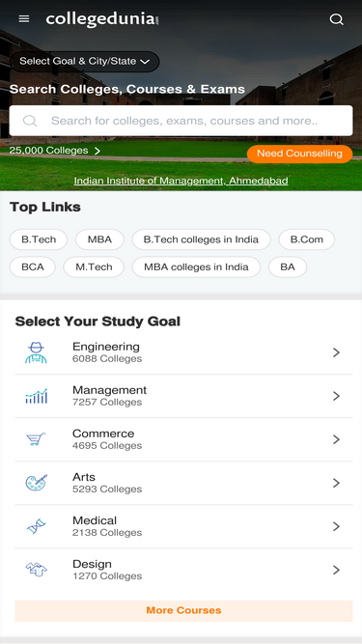This screenshot has width=362, height=644.
Task: Click the More Courses button
Action: pyautogui.click(x=183, y=611)
